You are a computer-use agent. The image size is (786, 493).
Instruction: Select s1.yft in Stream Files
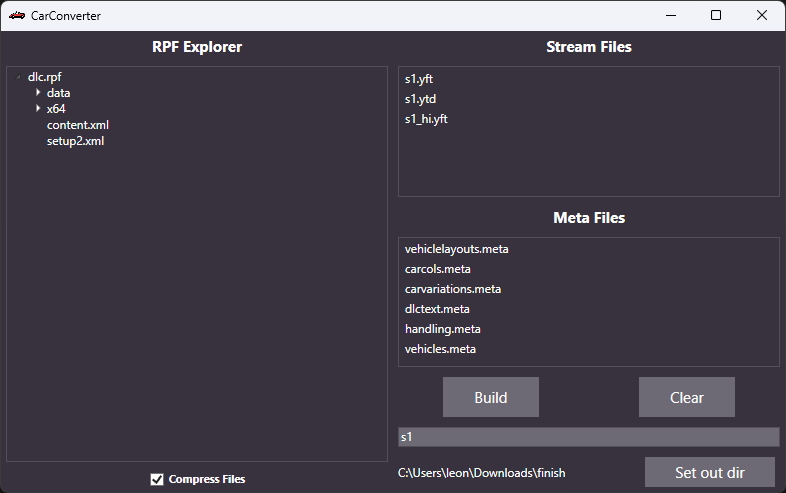pyautogui.click(x=419, y=79)
